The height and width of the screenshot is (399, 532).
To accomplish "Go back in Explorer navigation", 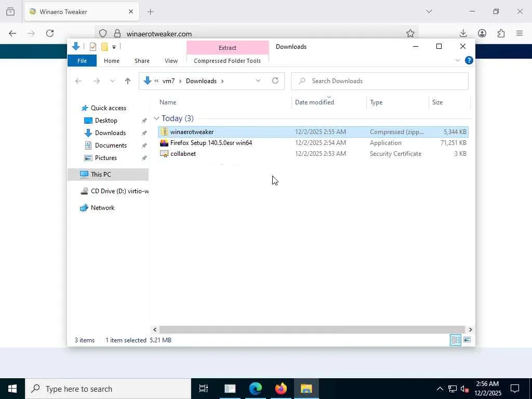I will 78,81.
